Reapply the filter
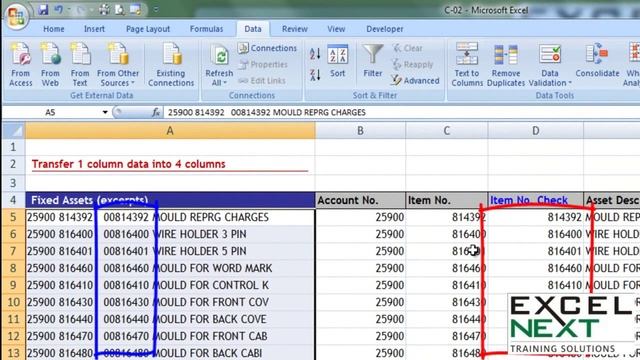 413,64
